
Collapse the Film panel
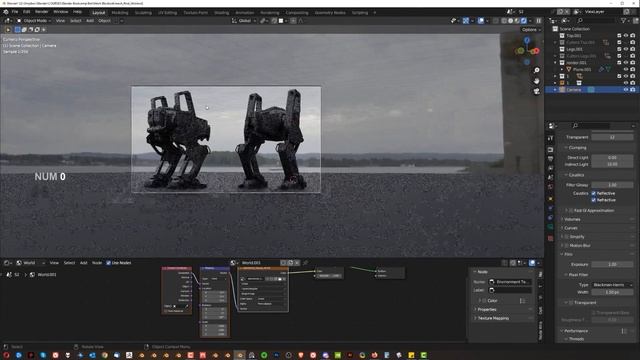(x=568, y=254)
